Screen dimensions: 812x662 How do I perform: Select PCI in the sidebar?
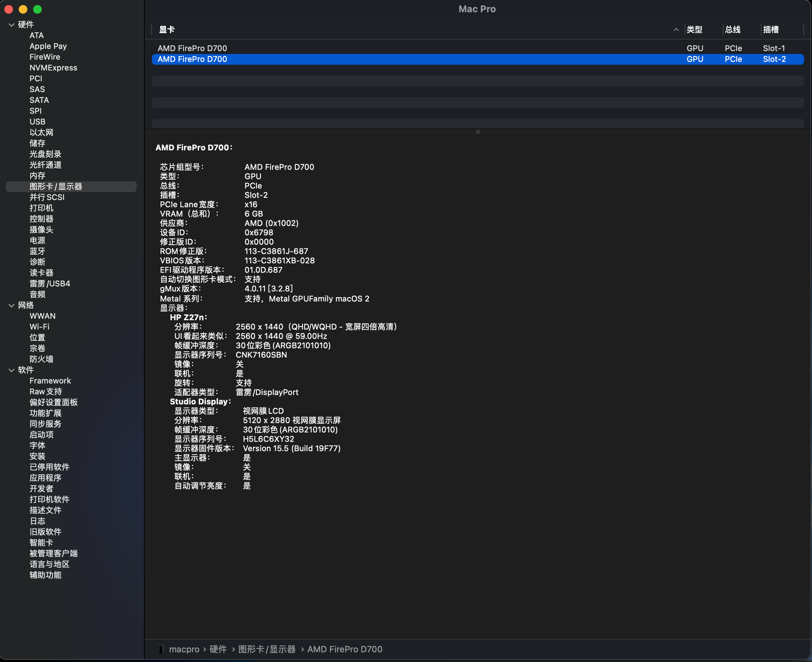tap(36, 78)
